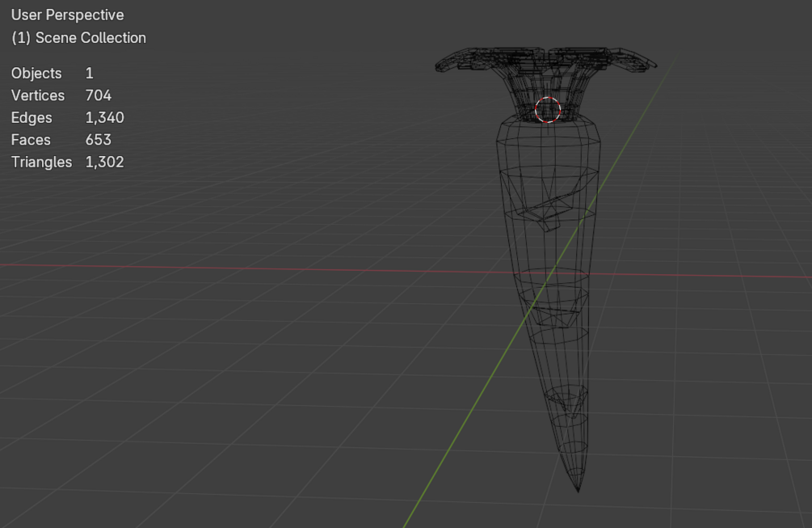Click the Faces count value '653'

99,140
